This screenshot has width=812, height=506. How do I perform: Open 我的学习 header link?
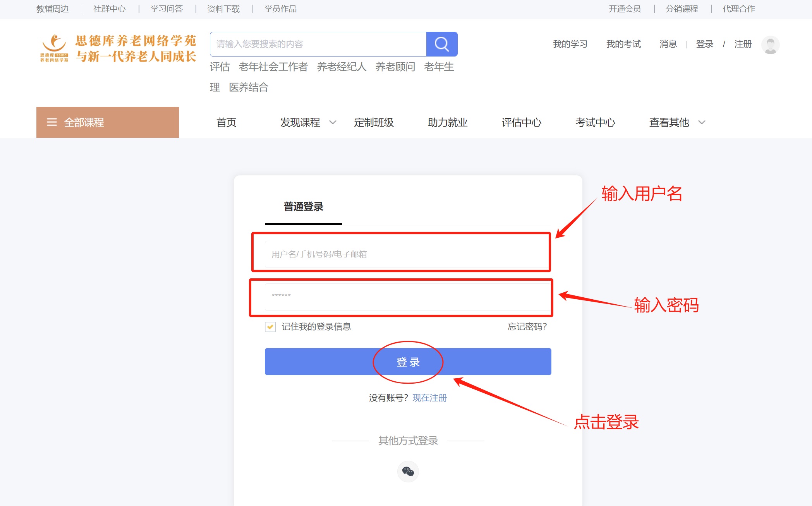[570, 44]
